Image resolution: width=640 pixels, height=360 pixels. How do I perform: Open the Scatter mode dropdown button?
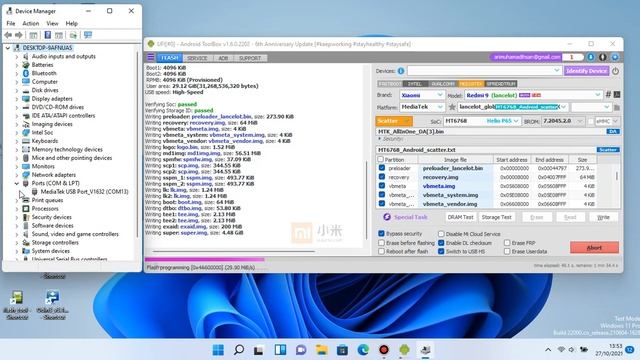click(394, 121)
